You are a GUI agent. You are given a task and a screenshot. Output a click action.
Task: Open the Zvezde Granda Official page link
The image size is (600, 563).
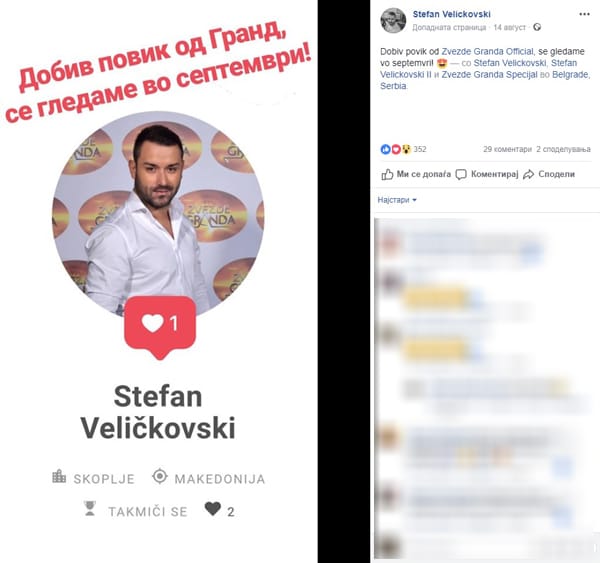click(x=488, y=51)
